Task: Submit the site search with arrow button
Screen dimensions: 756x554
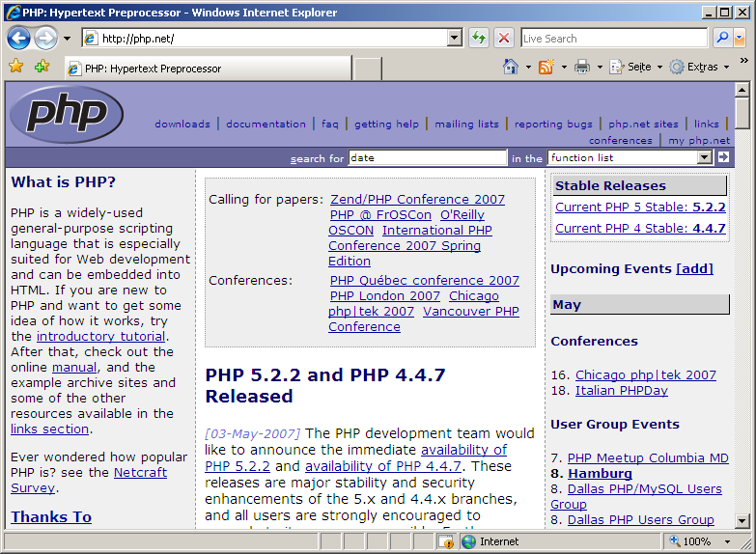Action: (x=723, y=157)
